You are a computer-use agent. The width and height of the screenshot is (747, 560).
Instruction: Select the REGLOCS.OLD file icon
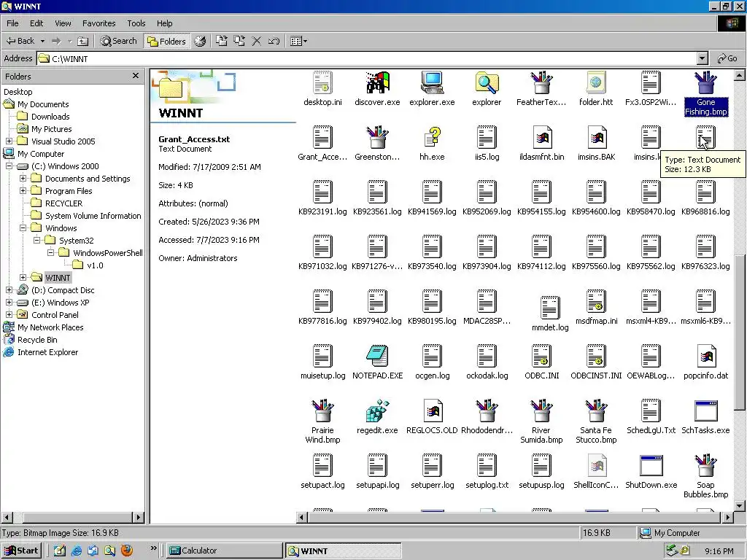[x=432, y=411]
